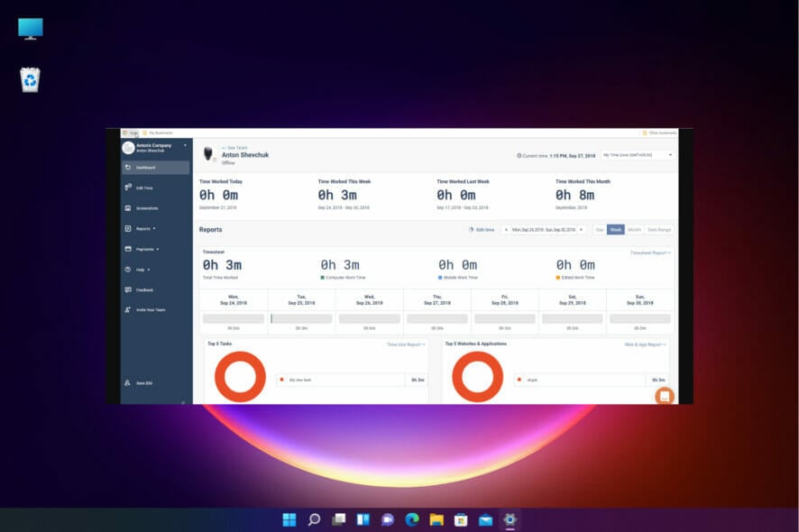799x532 pixels.
Task: Open File Explorer from taskbar
Action: [x=436, y=519]
